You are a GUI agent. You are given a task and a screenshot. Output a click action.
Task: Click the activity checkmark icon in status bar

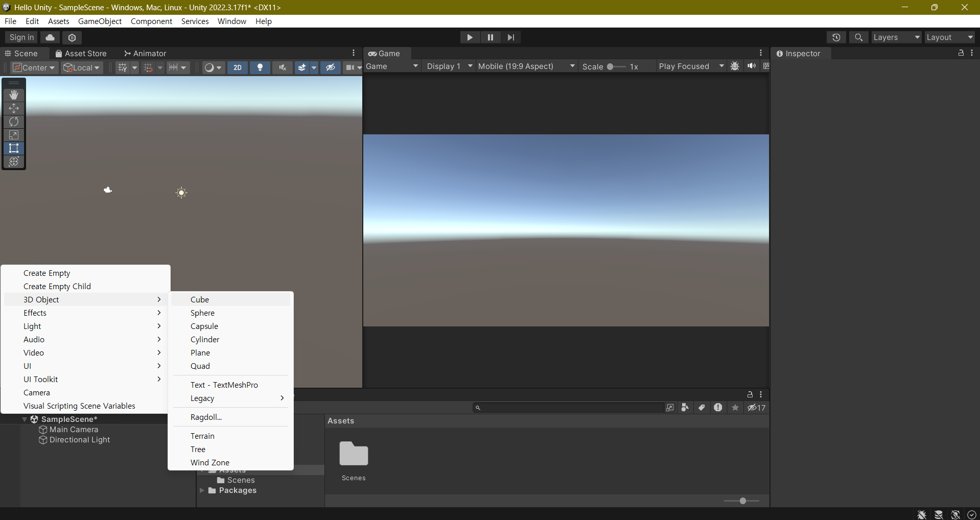[x=972, y=514]
